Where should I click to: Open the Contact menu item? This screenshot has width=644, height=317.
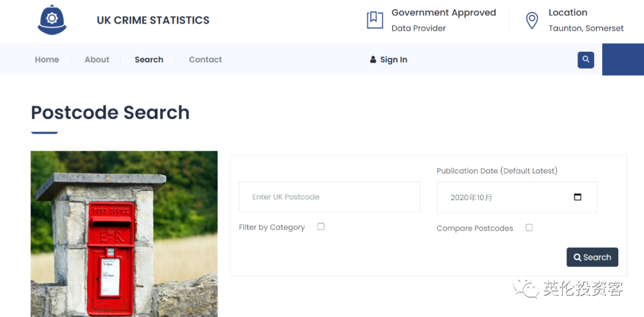pos(205,60)
